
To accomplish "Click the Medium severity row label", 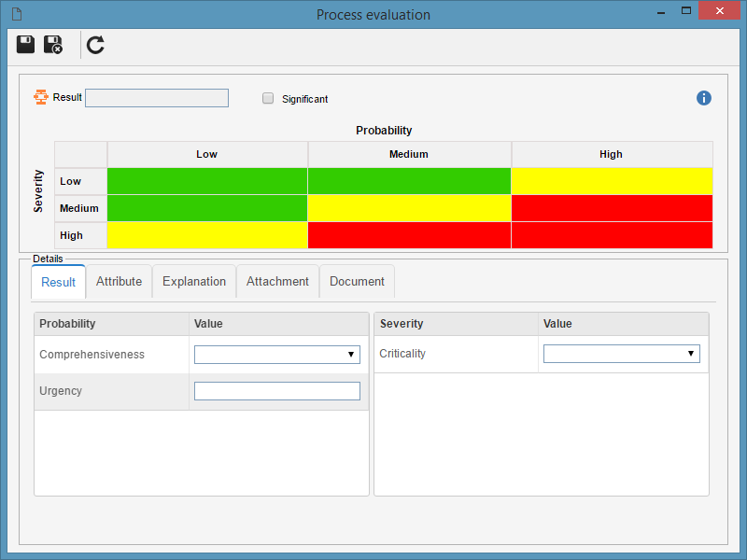I will 80,208.
